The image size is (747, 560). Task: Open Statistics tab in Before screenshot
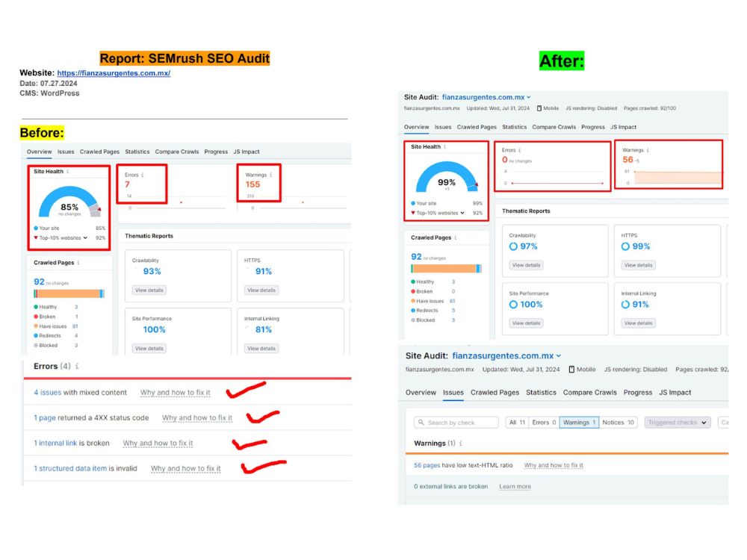(x=137, y=152)
